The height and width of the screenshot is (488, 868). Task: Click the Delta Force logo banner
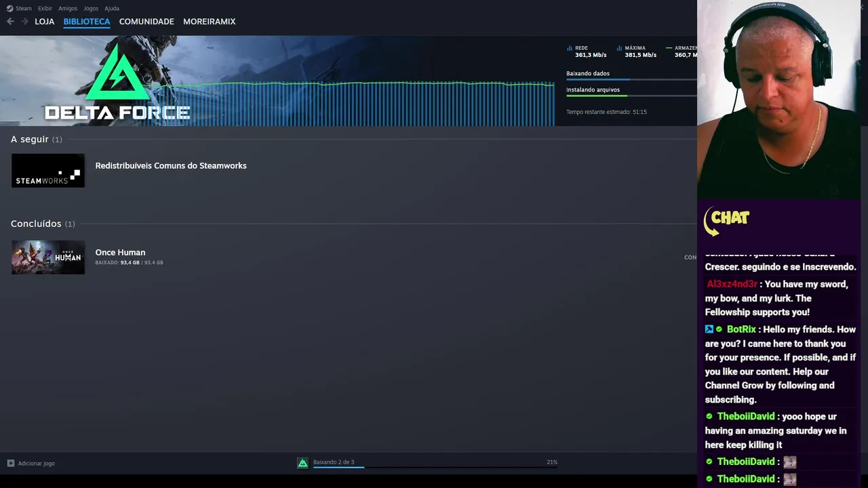point(117,83)
